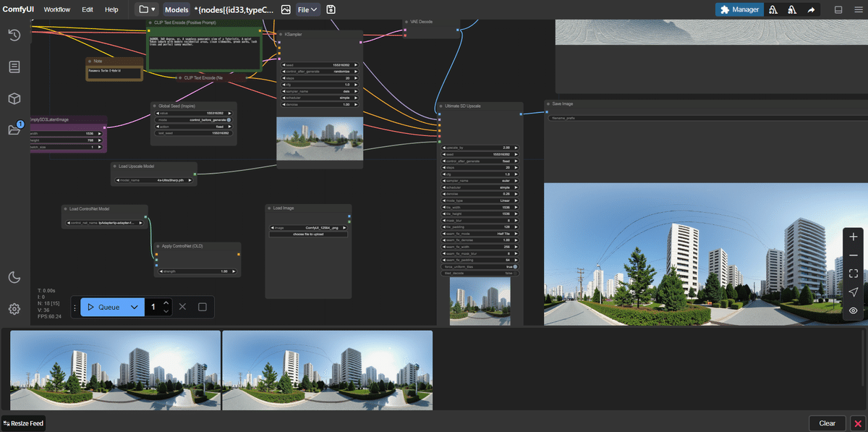Open the model library cube icon
The width and height of the screenshot is (868, 432).
pos(14,98)
